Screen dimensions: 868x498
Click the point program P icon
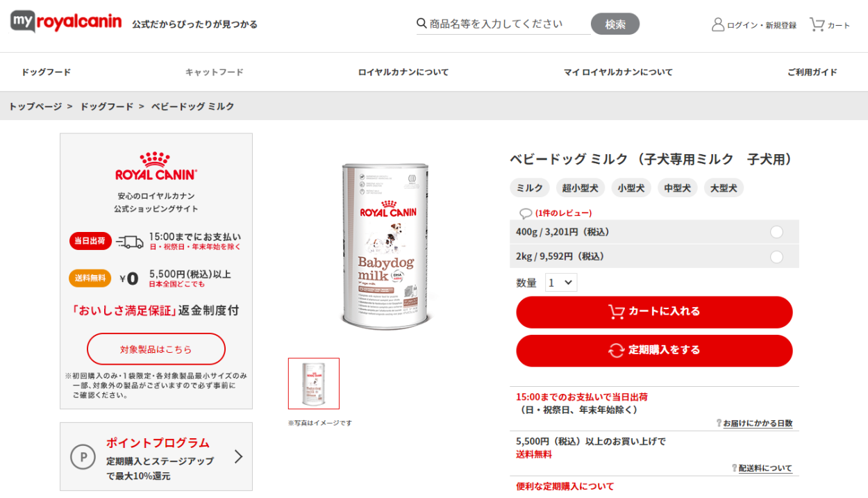pos(83,457)
